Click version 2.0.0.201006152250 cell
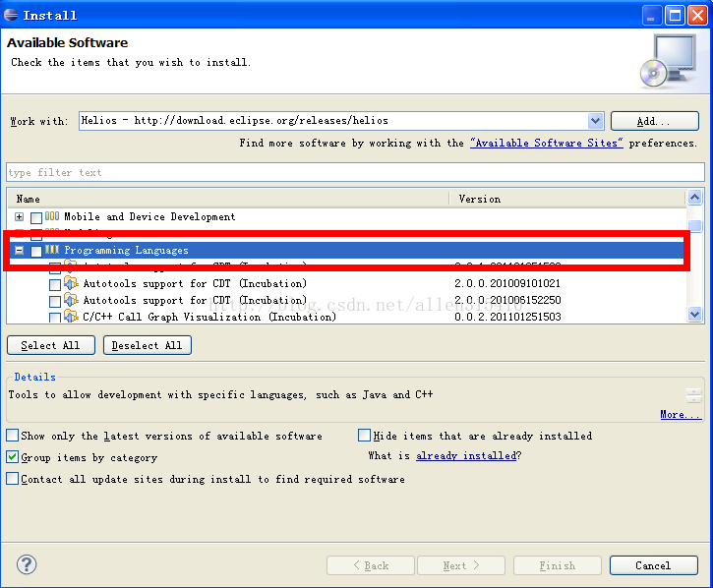 click(507, 300)
